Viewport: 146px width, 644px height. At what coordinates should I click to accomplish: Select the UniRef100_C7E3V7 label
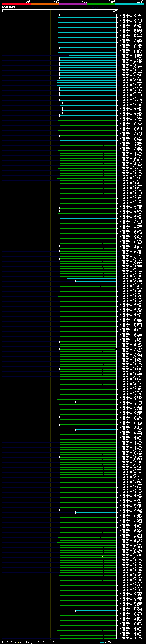tap(131, 203)
